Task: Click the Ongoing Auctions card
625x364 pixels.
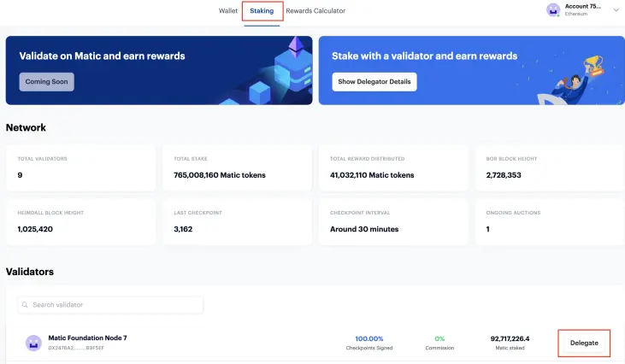Action: click(550, 222)
